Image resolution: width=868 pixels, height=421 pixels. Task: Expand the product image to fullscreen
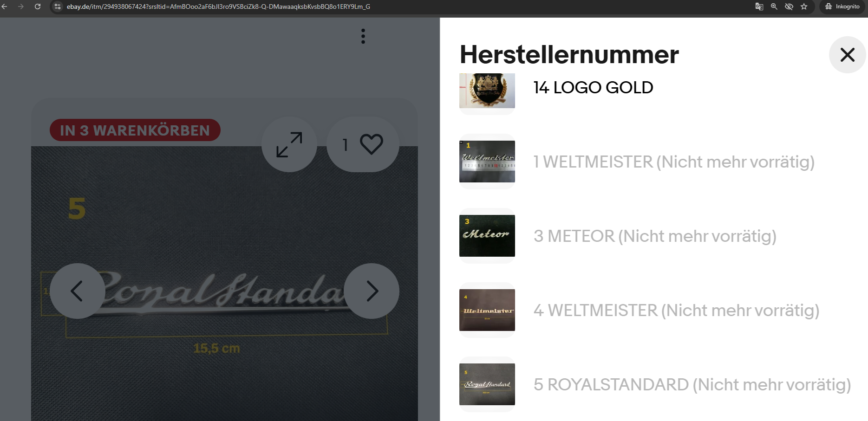289,144
